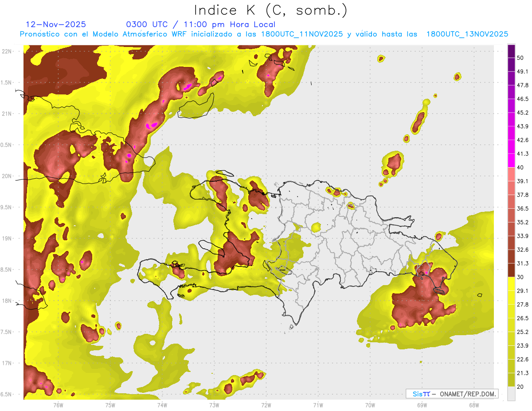Click the longitude label '68W'
This screenshot has height=411, width=532.
[x=473, y=405]
